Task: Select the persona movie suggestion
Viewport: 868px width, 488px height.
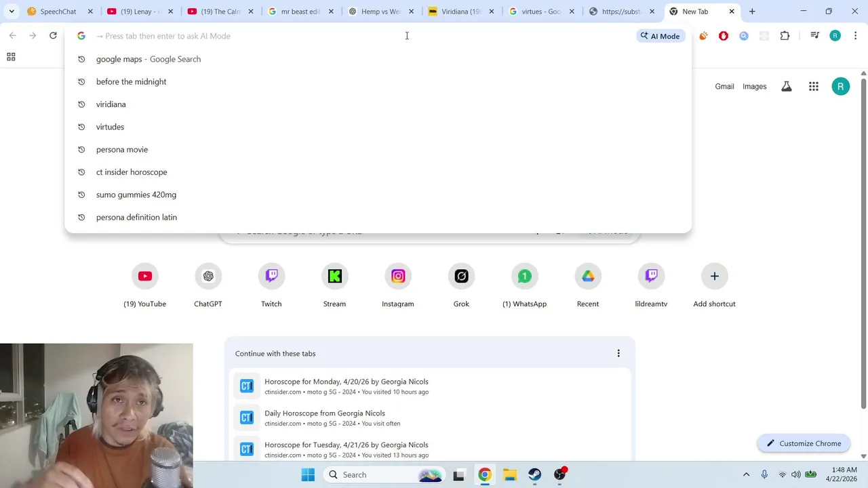Action: (x=378, y=149)
